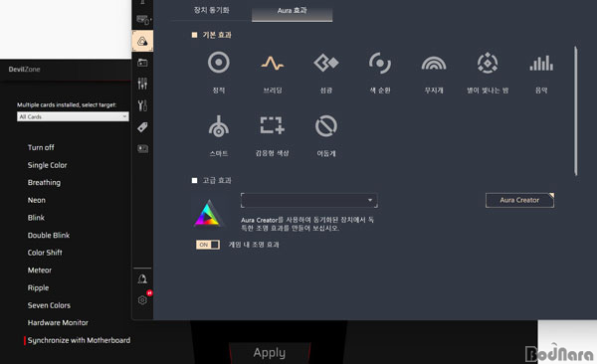Choose Double Blink mode in DevilZone
Image resolution: width=597 pixels, height=364 pixels.
pos(49,235)
